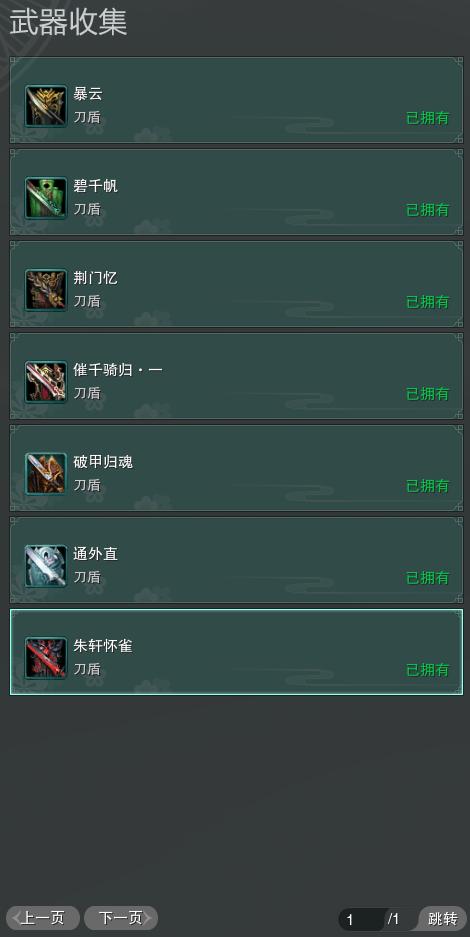Click 已拥有 status on 催千骑归·一 row
The height and width of the screenshot is (937, 470).
click(428, 394)
